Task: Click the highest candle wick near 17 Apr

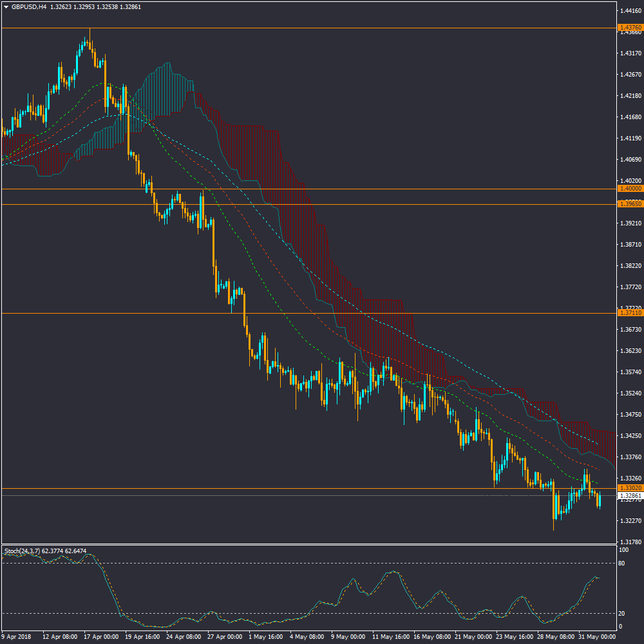Action: point(90,31)
